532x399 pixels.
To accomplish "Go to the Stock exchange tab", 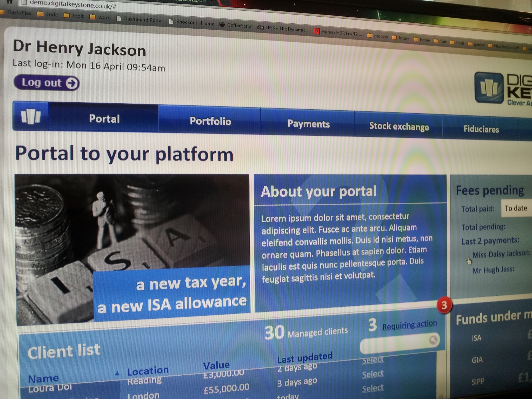I will (x=399, y=127).
